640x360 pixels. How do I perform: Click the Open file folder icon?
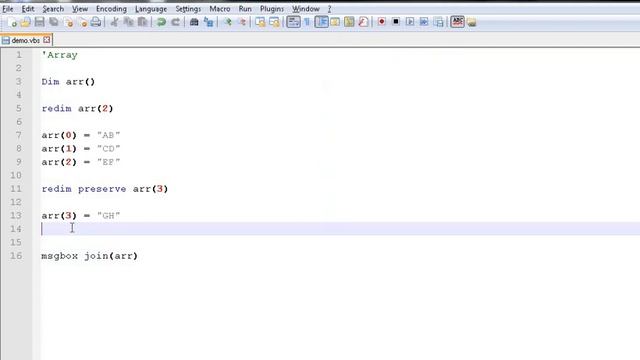click(x=25, y=22)
